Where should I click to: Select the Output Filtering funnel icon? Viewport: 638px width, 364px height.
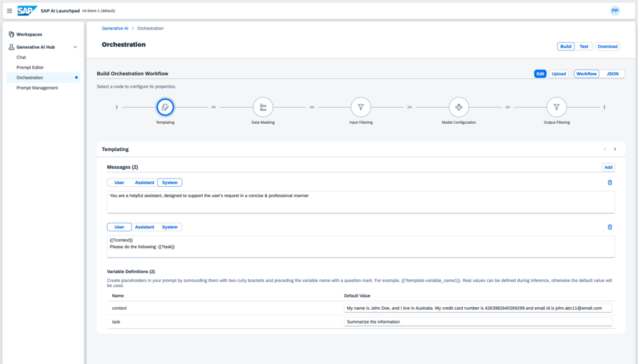556,107
